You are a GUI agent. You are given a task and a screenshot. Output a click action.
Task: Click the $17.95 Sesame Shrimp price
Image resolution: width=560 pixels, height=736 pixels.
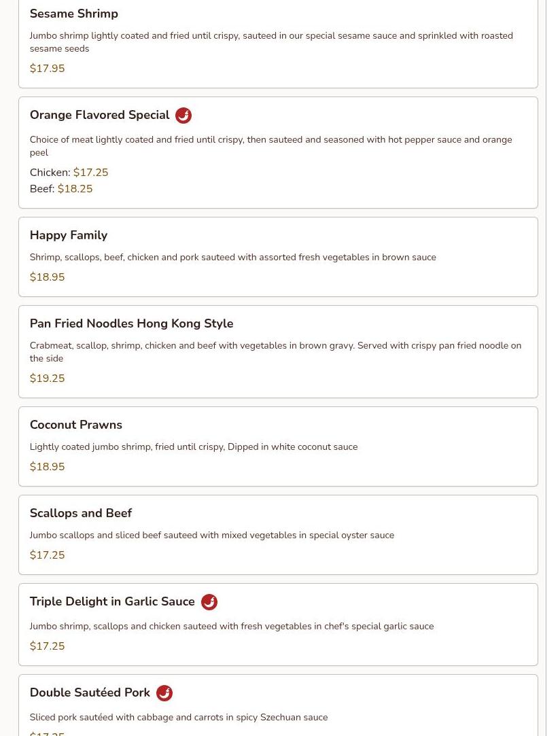coord(47,68)
